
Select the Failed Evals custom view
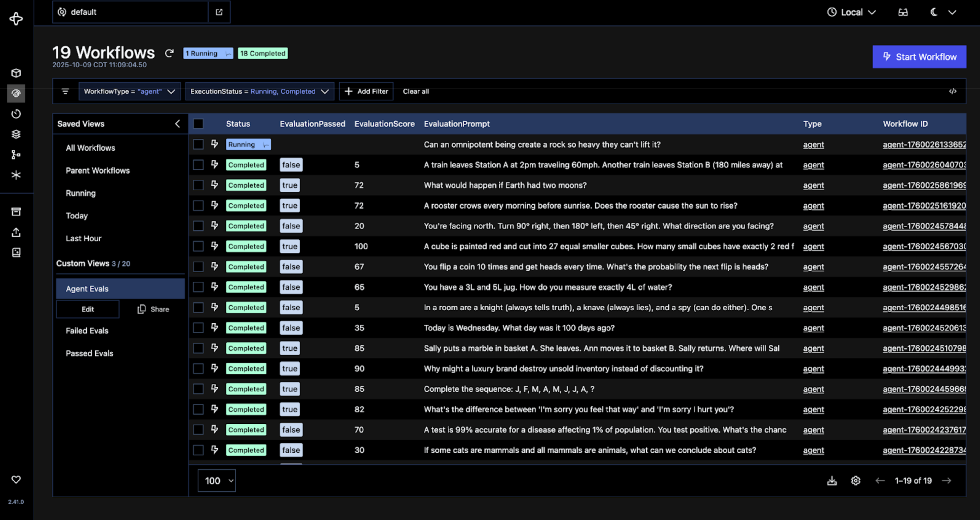[x=87, y=331]
